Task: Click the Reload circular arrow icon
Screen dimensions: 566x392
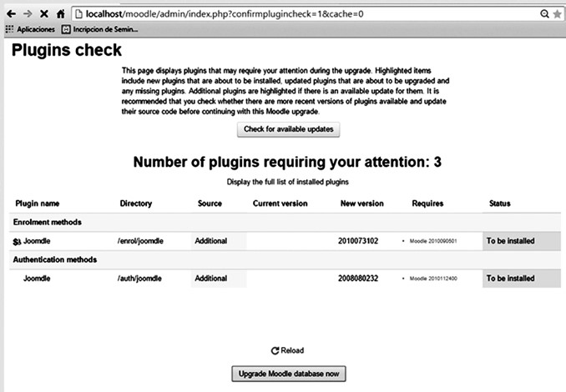Action: click(275, 350)
